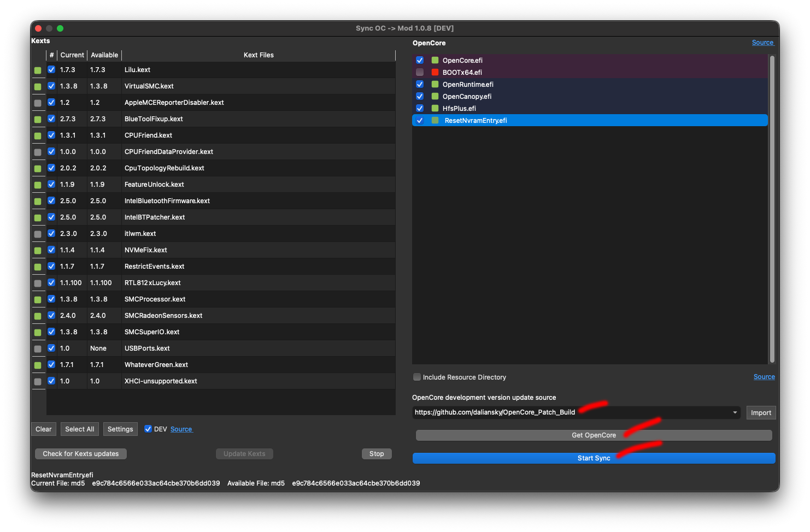Image resolution: width=810 pixels, height=532 pixels.
Task: Click the Select All button
Action: pyautogui.click(x=80, y=429)
